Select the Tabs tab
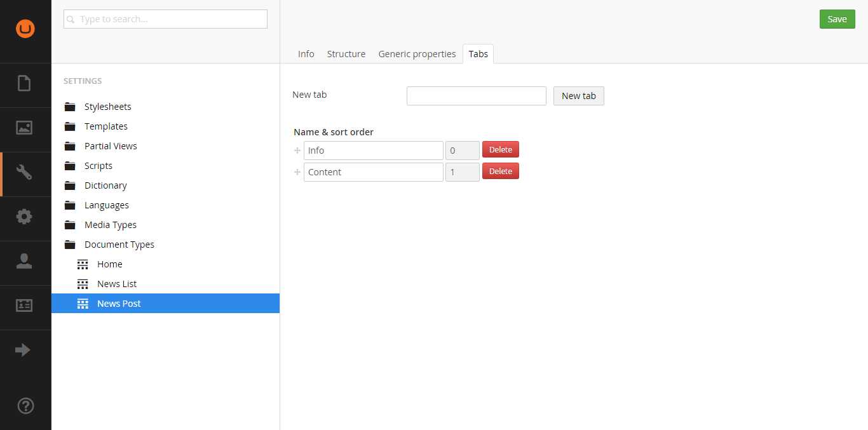The width and height of the screenshot is (868, 430). (x=478, y=54)
